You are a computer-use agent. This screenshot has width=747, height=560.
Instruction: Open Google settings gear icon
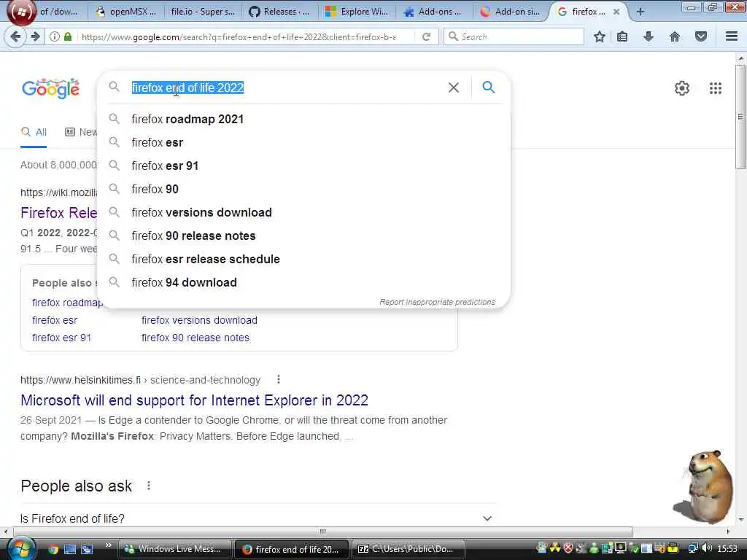tap(682, 88)
